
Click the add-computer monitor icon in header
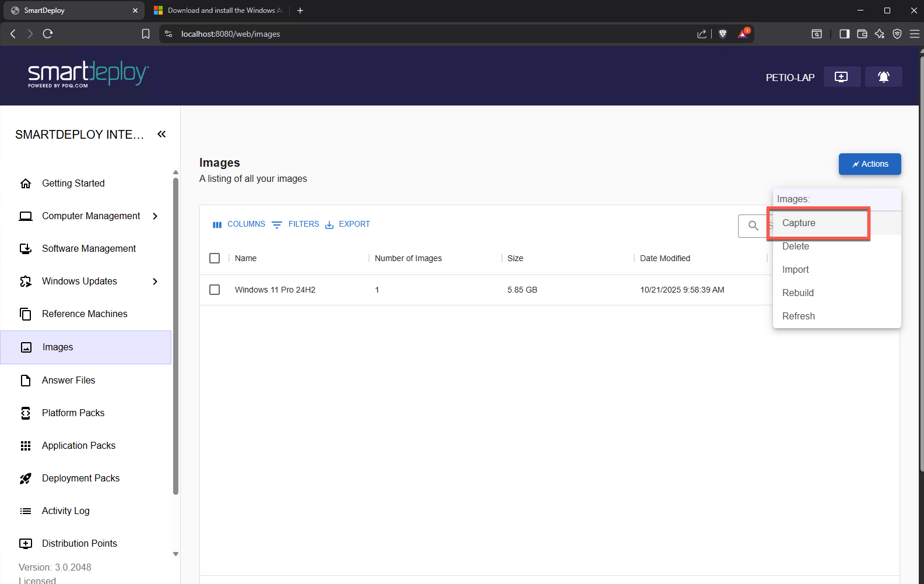click(841, 77)
